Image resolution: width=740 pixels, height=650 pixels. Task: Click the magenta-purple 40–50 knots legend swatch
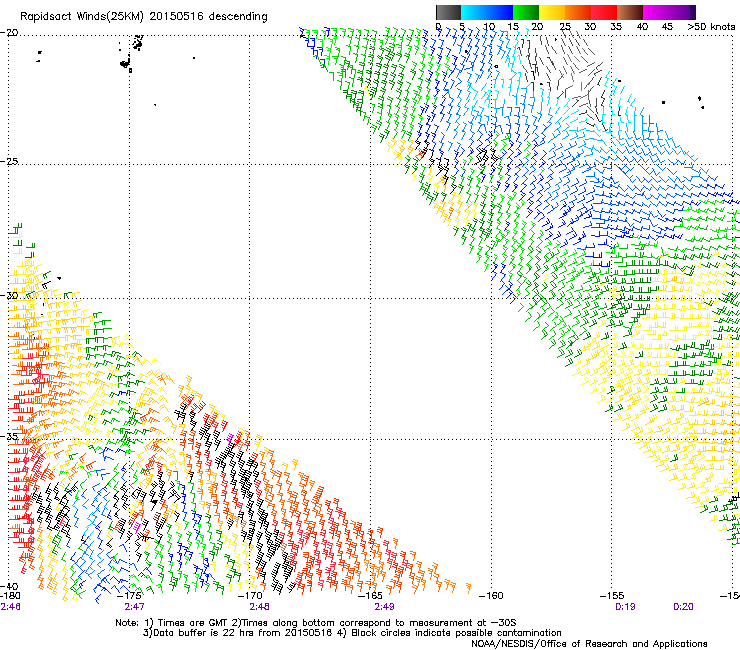point(669,12)
